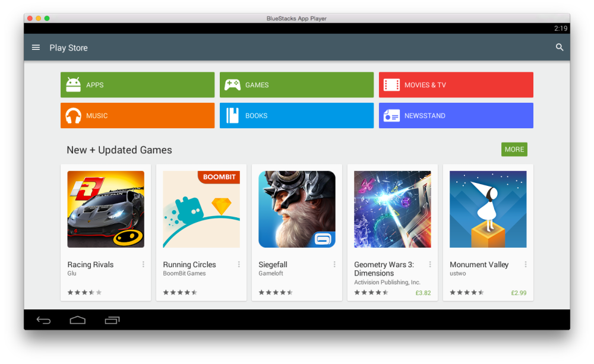Open Siegefall overflow menu

[334, 264]
